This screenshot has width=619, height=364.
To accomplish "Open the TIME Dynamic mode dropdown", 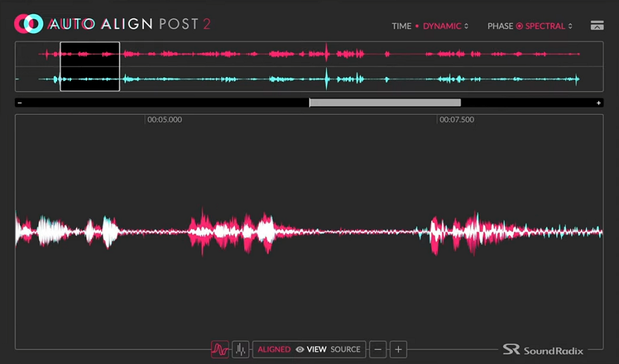I will (x=446, y=26).
